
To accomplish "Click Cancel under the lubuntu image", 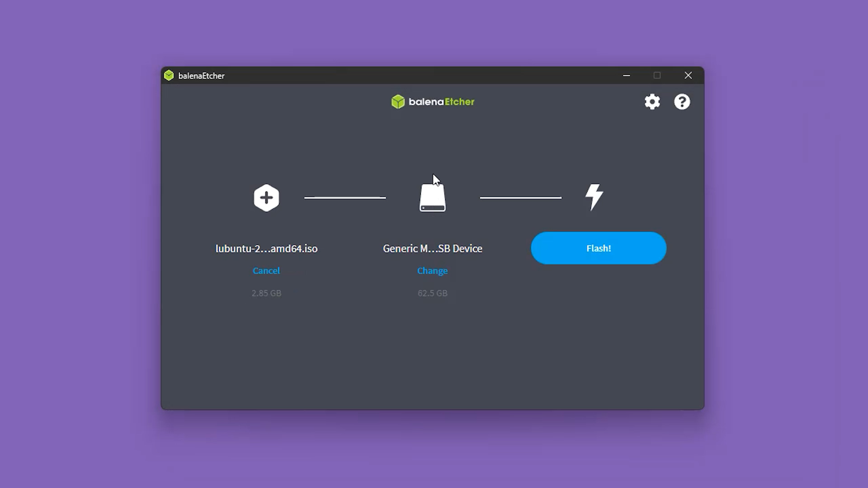I will click(266, 271).
